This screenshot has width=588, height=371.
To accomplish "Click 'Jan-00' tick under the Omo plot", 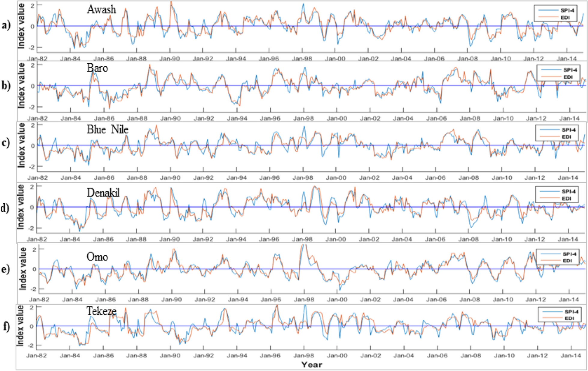I will pos(337,299).
